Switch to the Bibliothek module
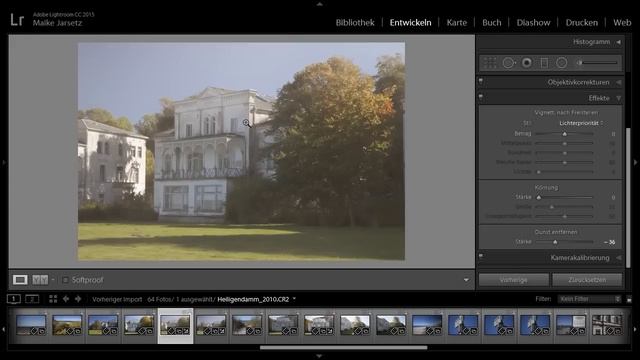Viewport: 640px width, 360px height. point(355,23)
